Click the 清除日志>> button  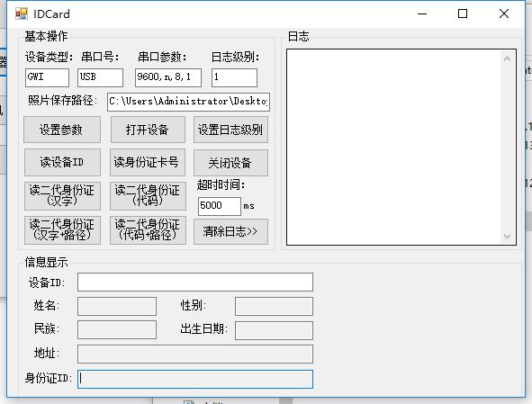230,231
